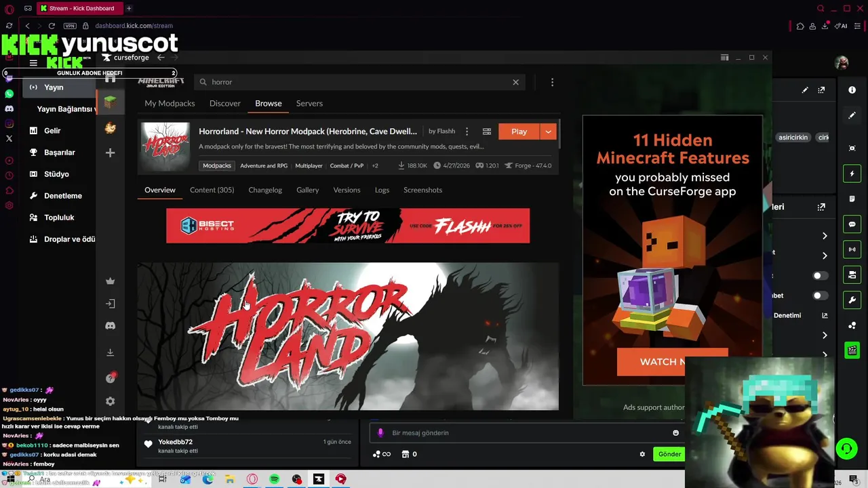Expand the first chevron row in the Kick panel

825,236
